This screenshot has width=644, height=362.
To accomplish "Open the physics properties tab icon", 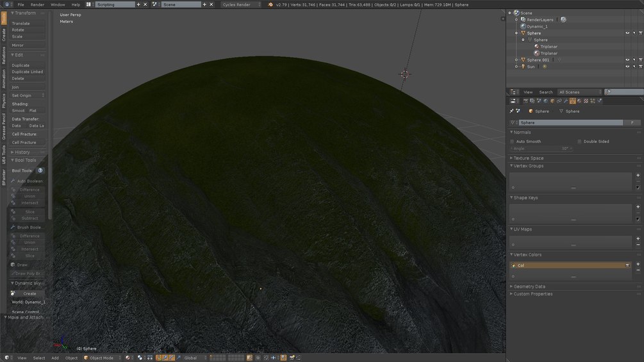I will tap(600, 101).
